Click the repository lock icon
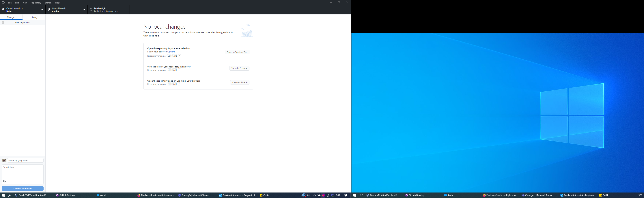644x198 pixels. pos(3,10)
